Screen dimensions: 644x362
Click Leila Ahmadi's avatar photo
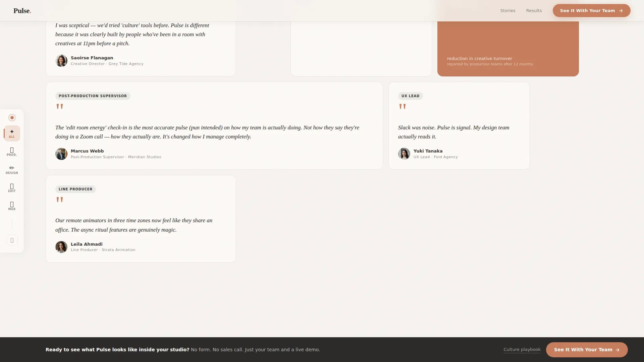(x=61, y=247)
